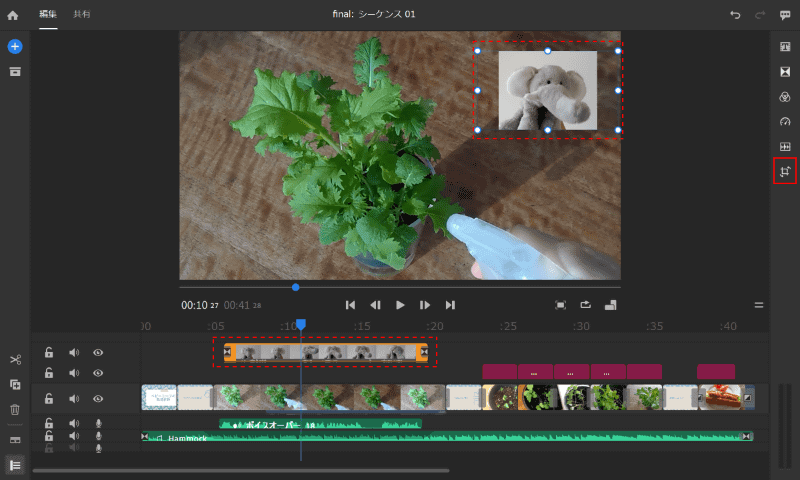The image size is (800, 480).
Task: Open the Crop and Transform panel
Action: (785, 171)
